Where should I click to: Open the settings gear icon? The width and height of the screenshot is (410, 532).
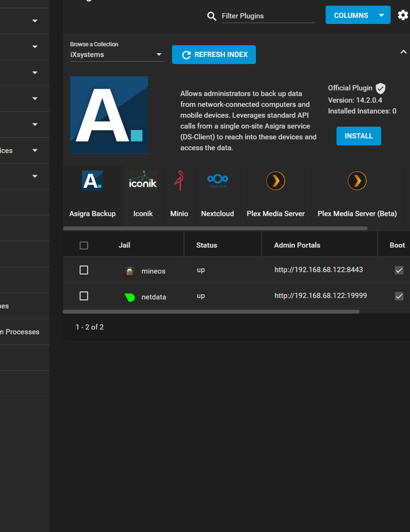(x=403, y=15)
